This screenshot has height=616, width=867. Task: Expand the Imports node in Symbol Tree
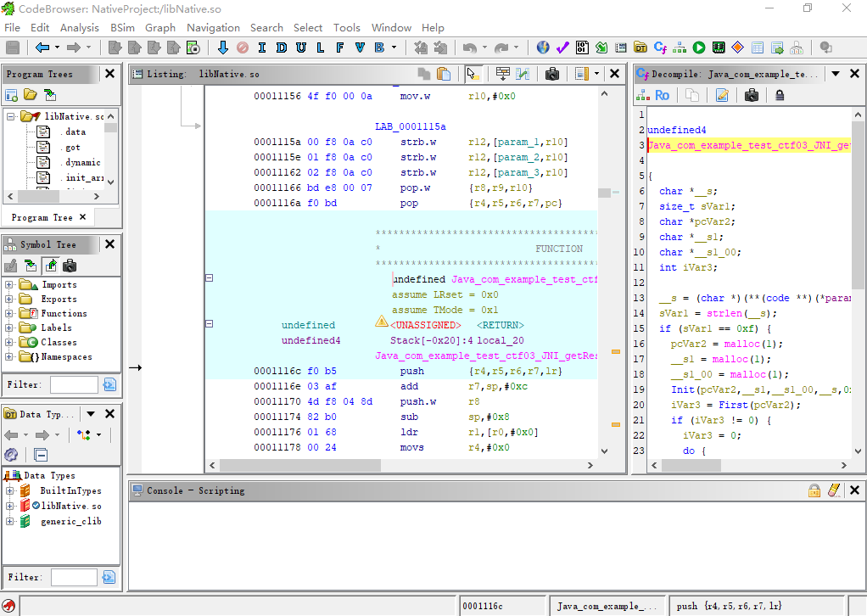(x=8, y=285)
